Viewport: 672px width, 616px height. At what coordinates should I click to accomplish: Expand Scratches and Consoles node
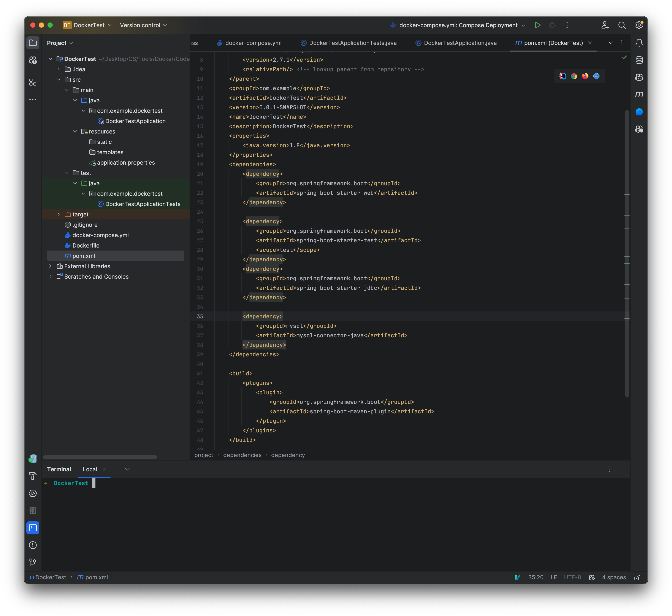point(50,277)
